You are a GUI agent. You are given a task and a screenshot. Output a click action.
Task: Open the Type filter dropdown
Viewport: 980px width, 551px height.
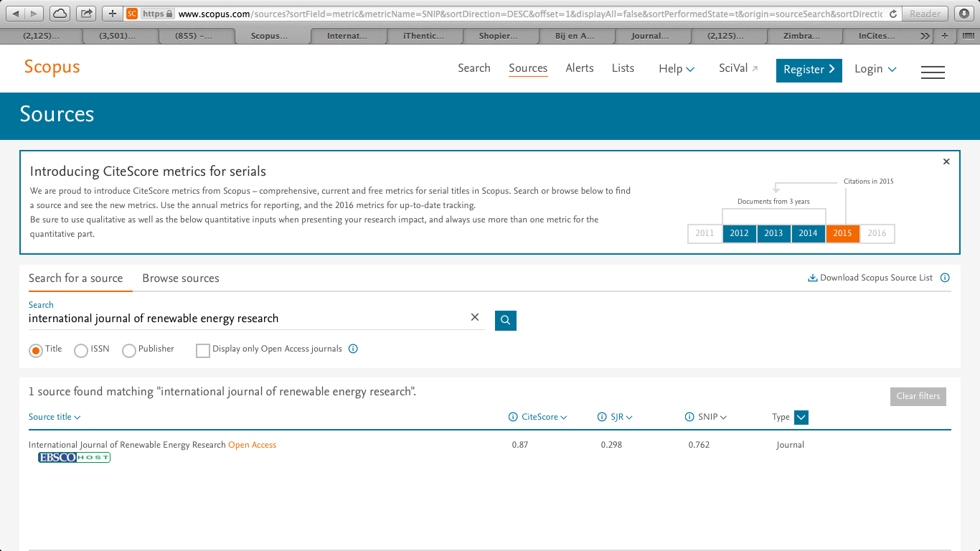click(801, 417)
